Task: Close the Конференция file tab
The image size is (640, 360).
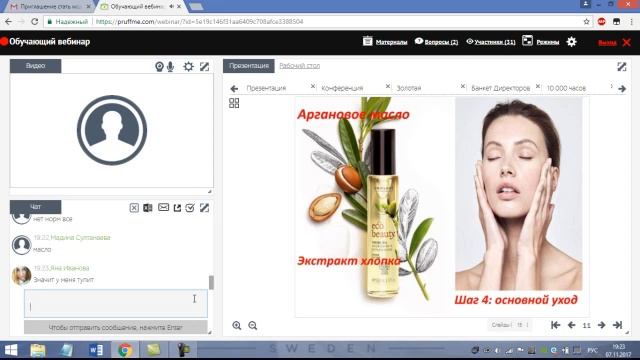Action: coord(388,87)
